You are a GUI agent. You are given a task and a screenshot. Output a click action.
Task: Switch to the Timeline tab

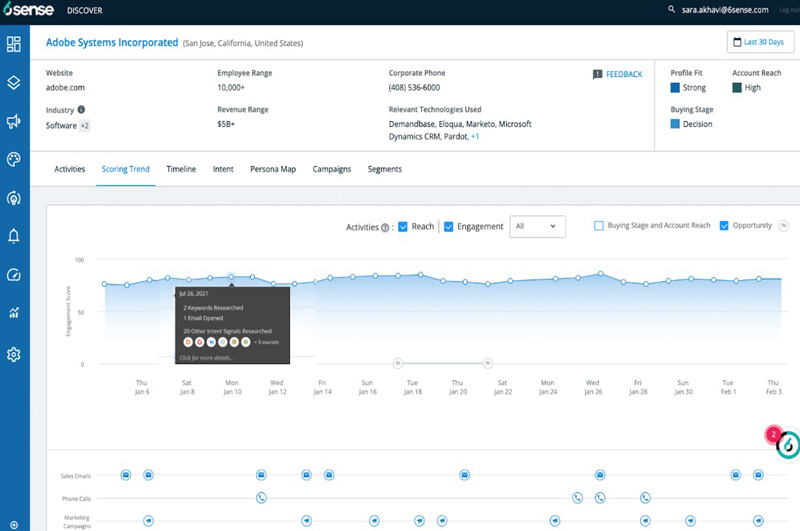tap(181, 169)
